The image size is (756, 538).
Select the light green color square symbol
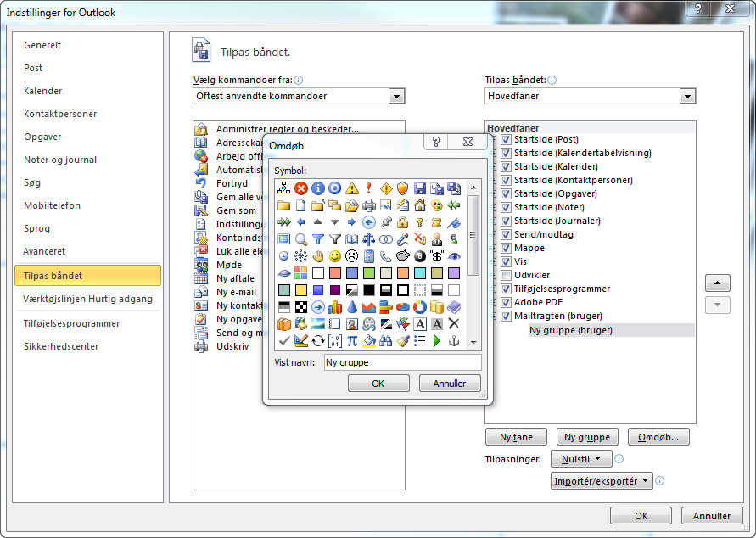click(x=369, y=272)
